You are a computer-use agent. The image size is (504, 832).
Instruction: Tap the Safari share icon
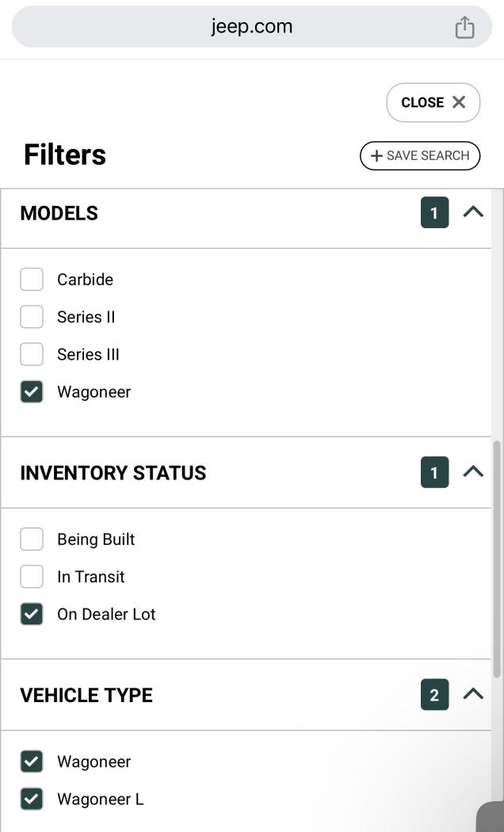click(464, 27)
